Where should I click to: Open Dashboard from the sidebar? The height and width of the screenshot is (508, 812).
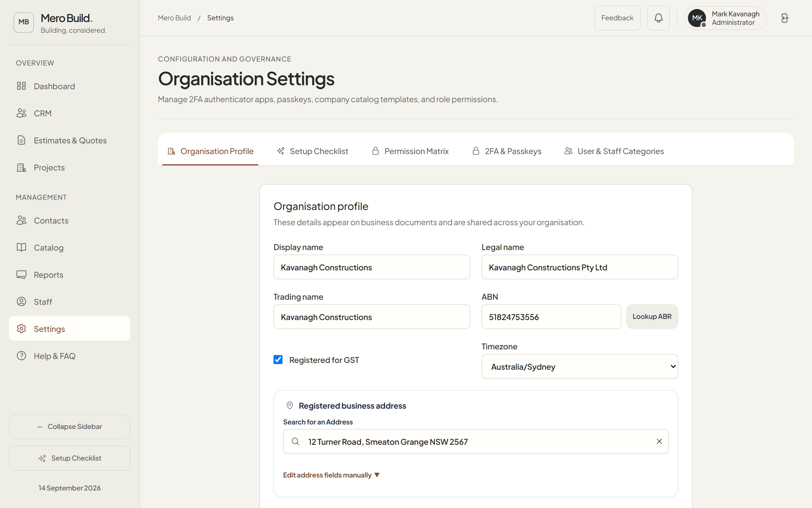(69, 86)
